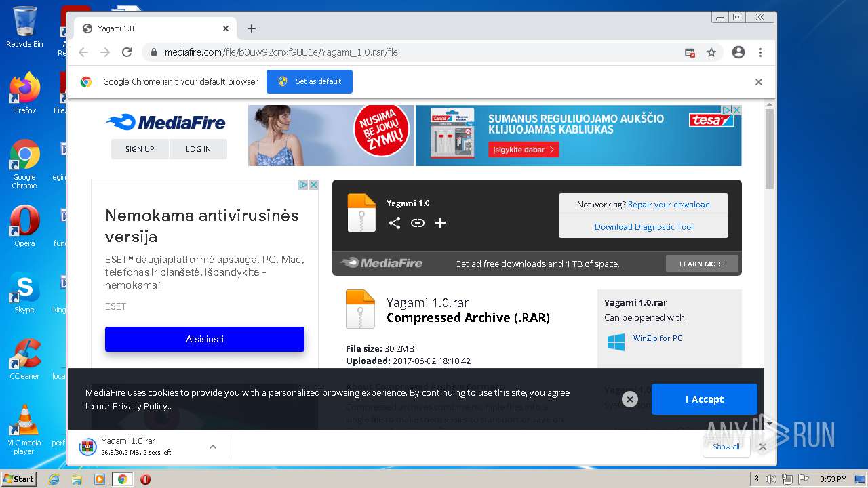The image size is (868, 488).
Task: Open Windows Explorer from the taskbar
Action: [77, 479]
